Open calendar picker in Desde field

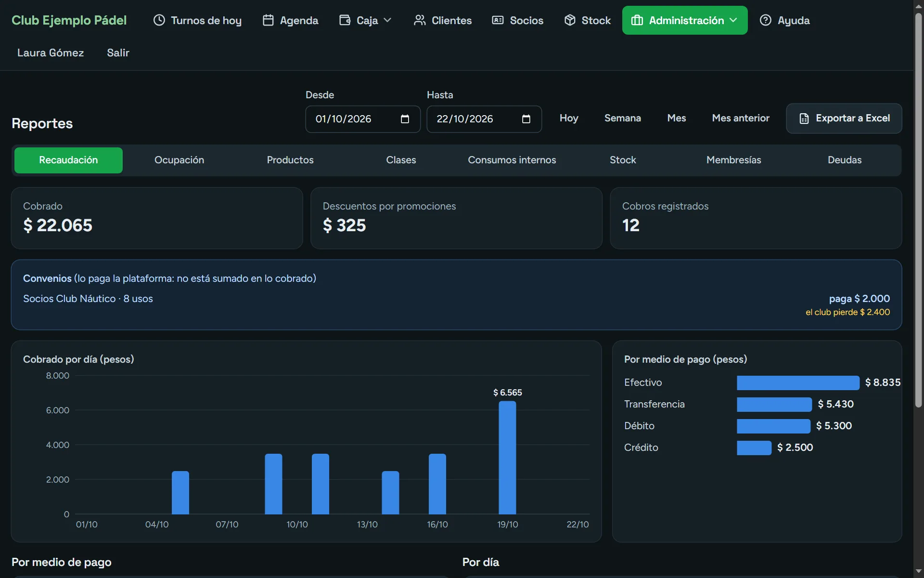click(x=405, y=119)
